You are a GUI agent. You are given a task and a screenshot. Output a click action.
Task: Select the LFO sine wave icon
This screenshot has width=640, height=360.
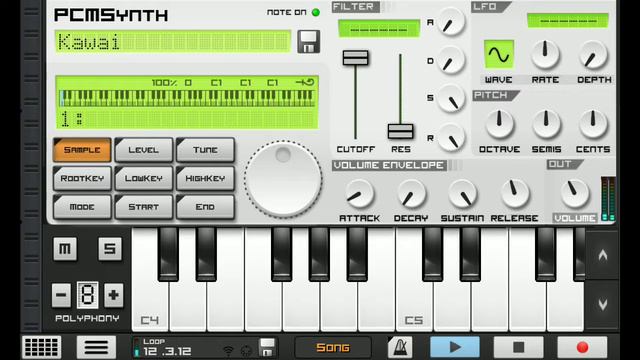point(499,54)
